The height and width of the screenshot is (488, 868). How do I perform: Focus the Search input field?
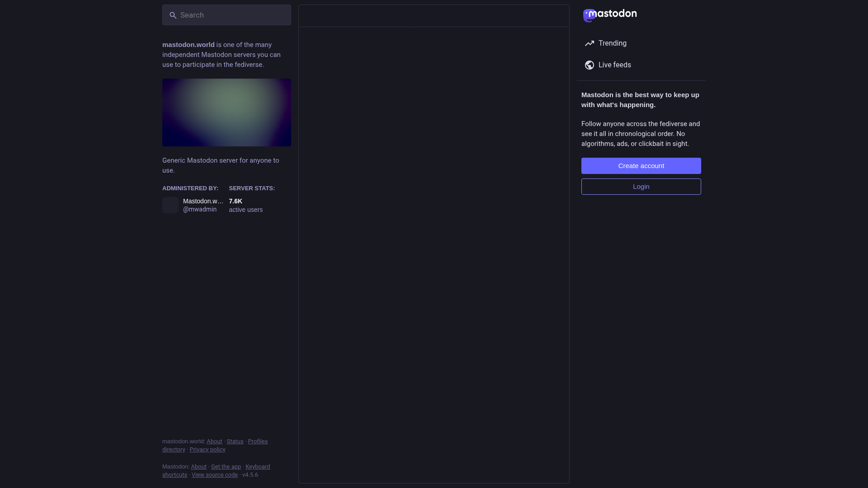pyautogui.click(x=233, y=15)
